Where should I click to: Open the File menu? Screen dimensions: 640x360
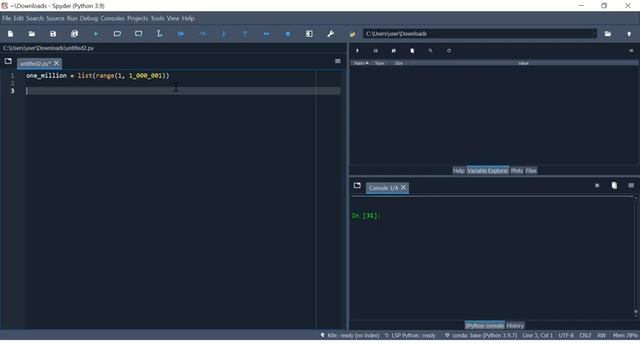[7, 18]
